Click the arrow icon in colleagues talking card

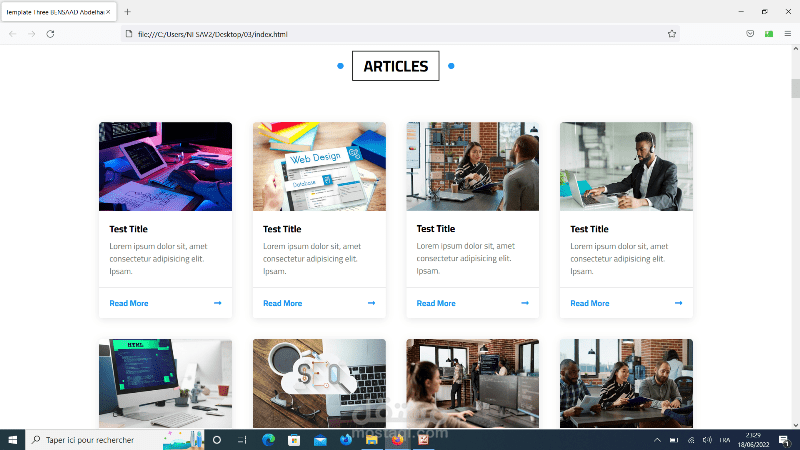(x=525, y=303)
